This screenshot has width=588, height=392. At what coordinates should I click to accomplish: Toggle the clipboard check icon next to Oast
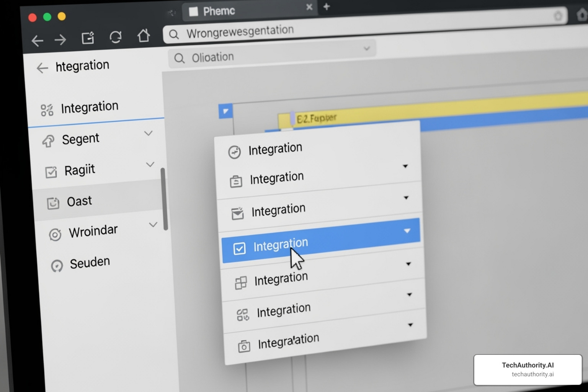pos(53,203)
